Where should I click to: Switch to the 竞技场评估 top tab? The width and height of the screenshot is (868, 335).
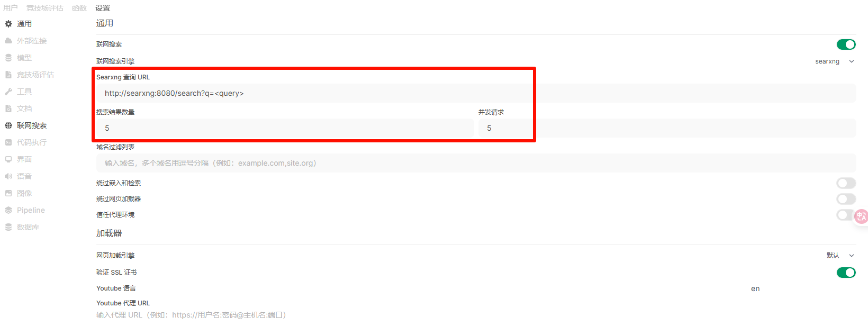point(45,8)
